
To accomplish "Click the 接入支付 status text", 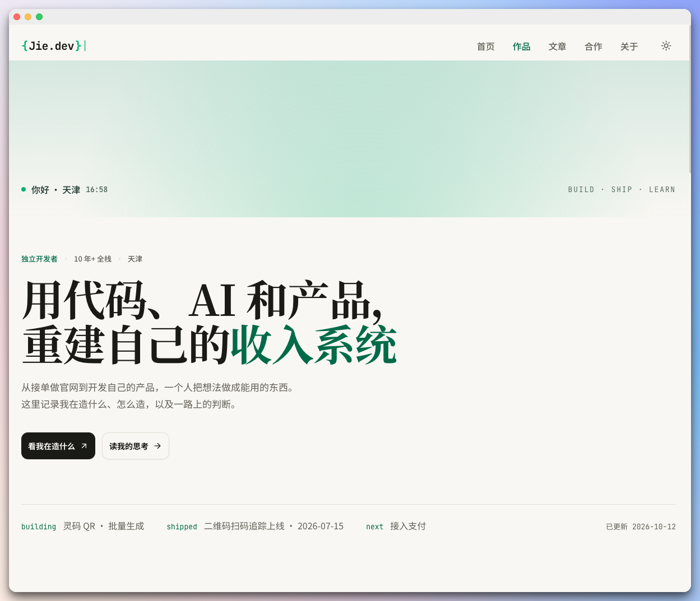I will 408,527.
